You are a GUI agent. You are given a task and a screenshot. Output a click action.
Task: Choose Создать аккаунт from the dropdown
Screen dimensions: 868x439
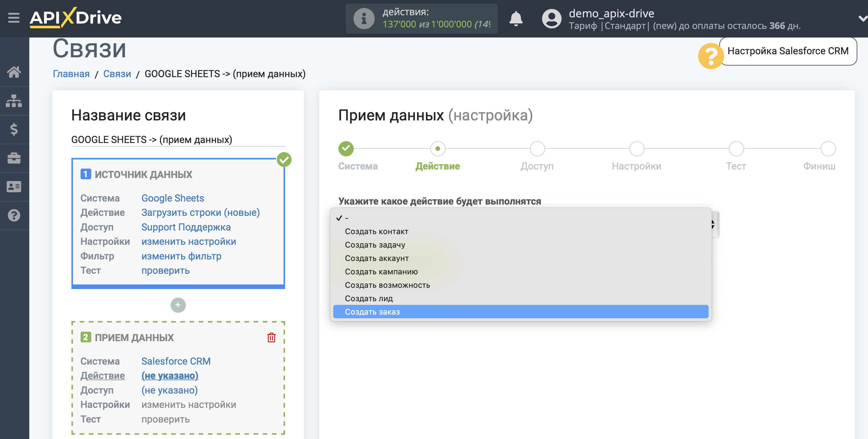tap(521, 258)
